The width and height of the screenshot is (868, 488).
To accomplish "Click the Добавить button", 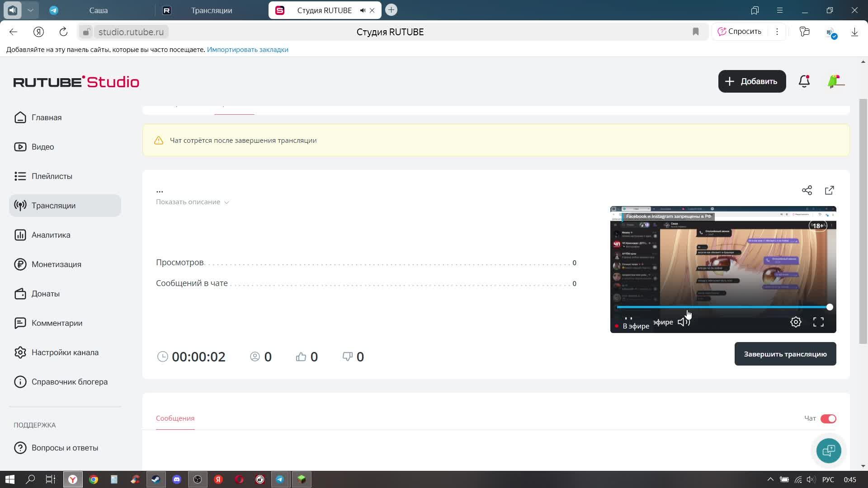I will click(752, 81).
